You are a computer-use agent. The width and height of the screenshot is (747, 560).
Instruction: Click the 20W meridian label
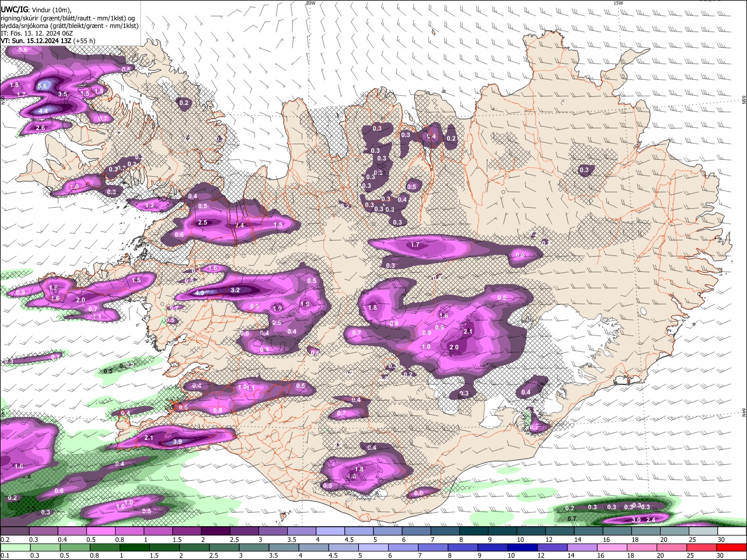point(310,3)
